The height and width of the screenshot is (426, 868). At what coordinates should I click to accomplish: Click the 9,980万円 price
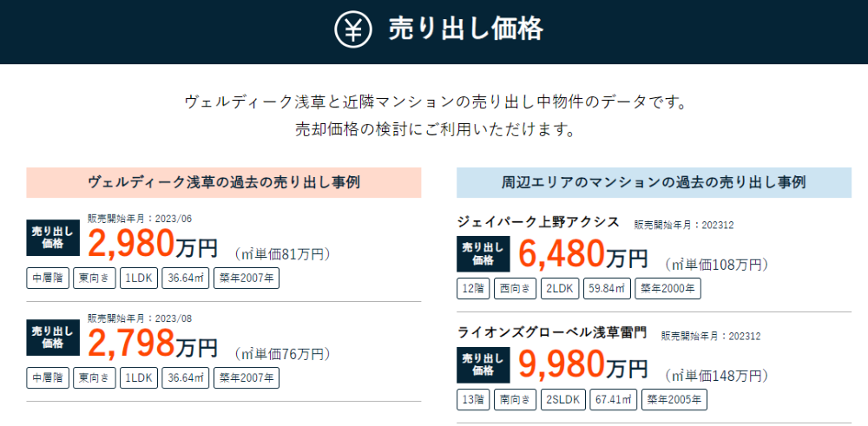point(583,365)
